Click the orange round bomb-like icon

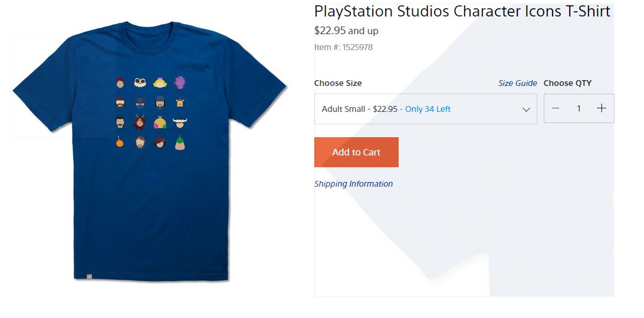(x=120, y=142)
